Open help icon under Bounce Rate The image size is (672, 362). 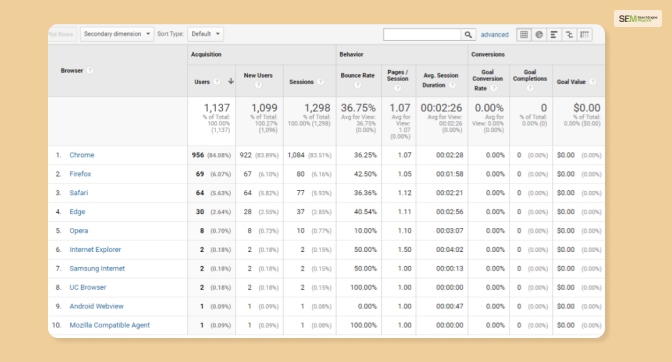click(x=357, y=85)
